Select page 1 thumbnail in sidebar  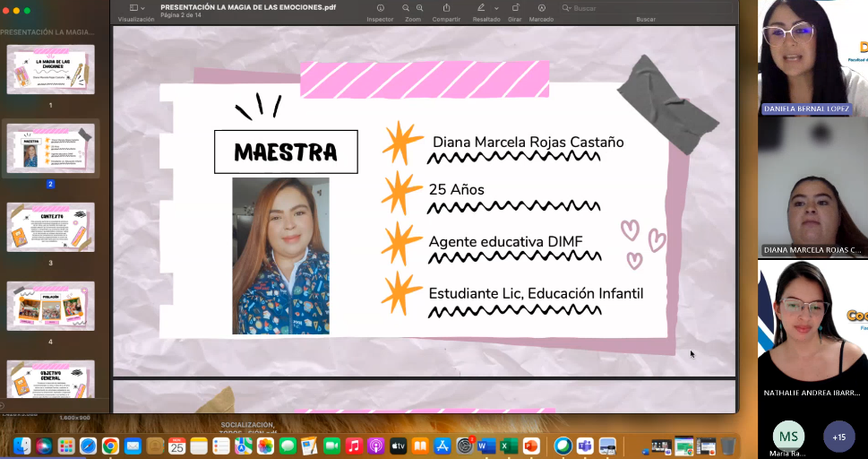[50, 69]
